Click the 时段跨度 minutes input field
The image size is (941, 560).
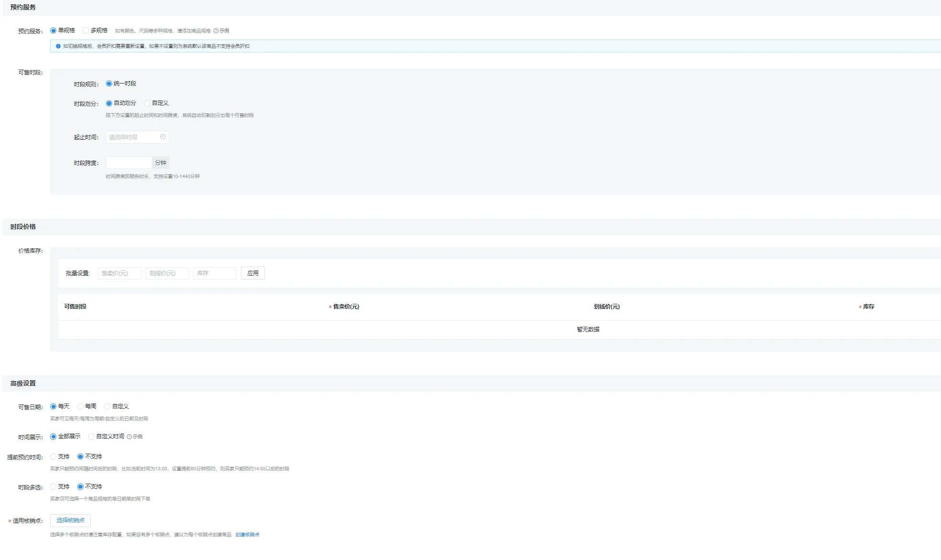pyautogui.click(x=128, y=163)
